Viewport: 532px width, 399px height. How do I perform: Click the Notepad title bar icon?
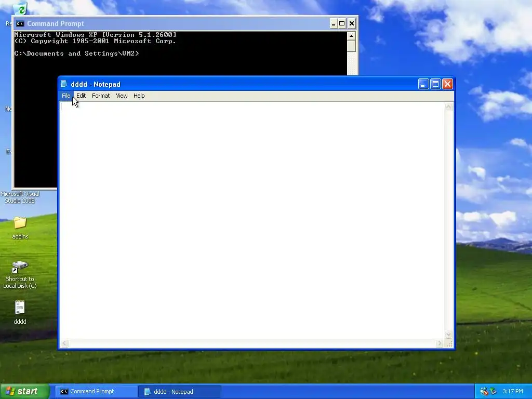(x=64, y=84)
